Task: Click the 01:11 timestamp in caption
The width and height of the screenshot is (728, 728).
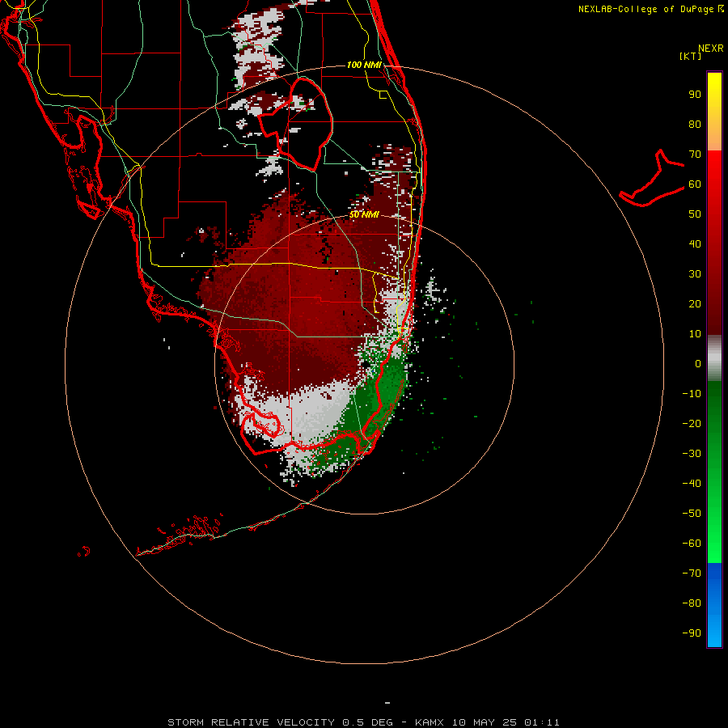Action: click(542, 722)
